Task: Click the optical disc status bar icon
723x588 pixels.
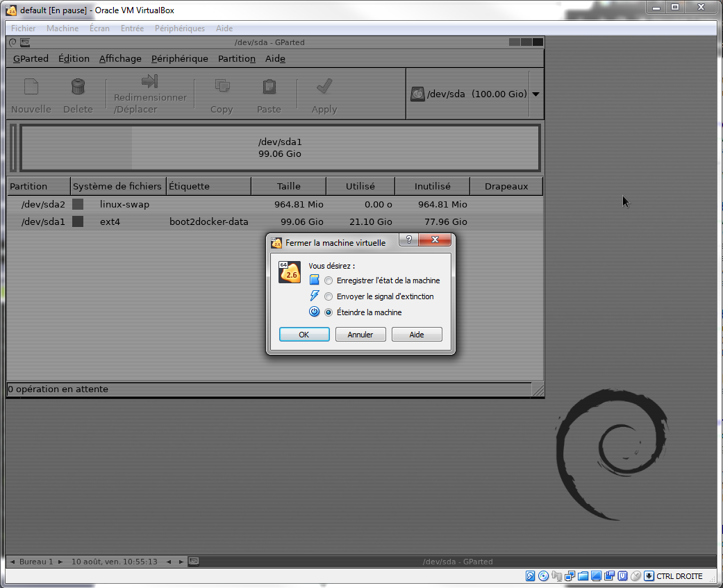Action: 544,576
